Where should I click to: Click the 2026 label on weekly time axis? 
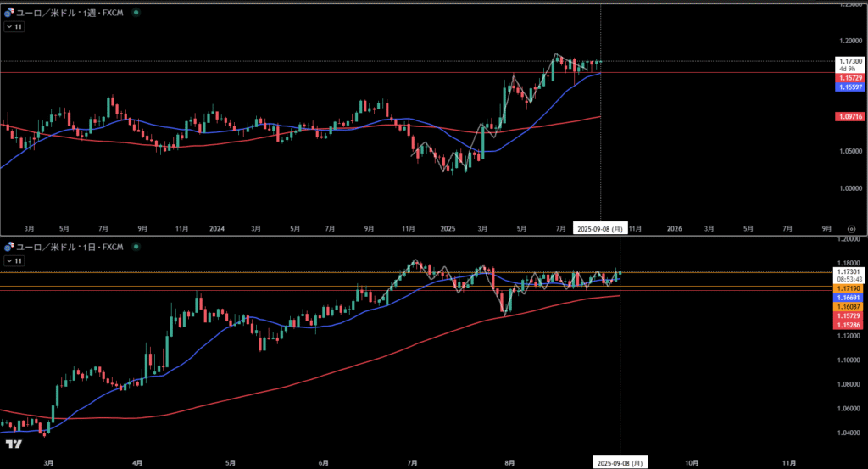pyautogui.click(x=674, y=229)
